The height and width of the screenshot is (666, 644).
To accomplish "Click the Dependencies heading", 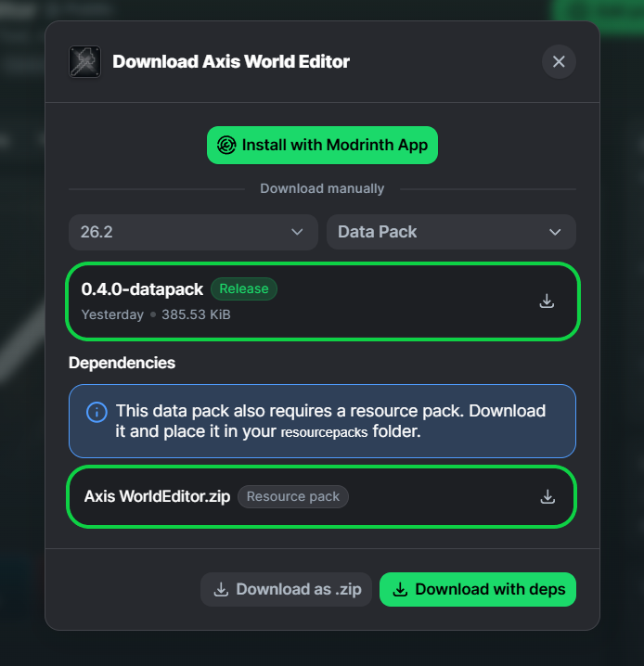I will 122,364.
